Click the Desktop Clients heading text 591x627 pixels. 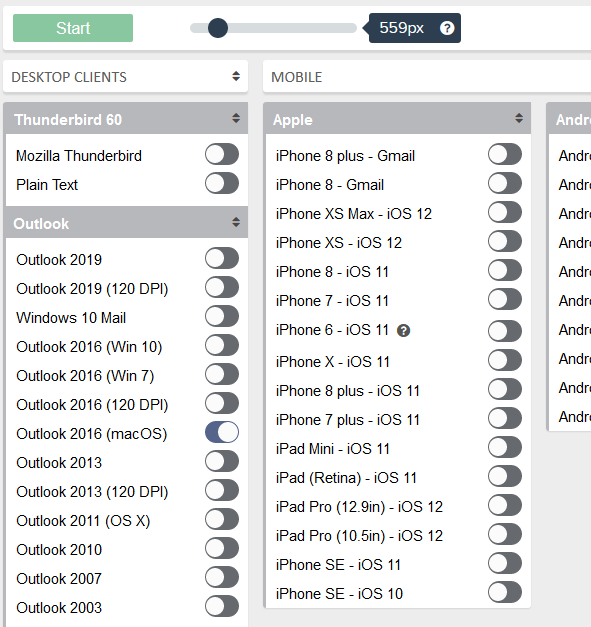[x=69, y=77]
